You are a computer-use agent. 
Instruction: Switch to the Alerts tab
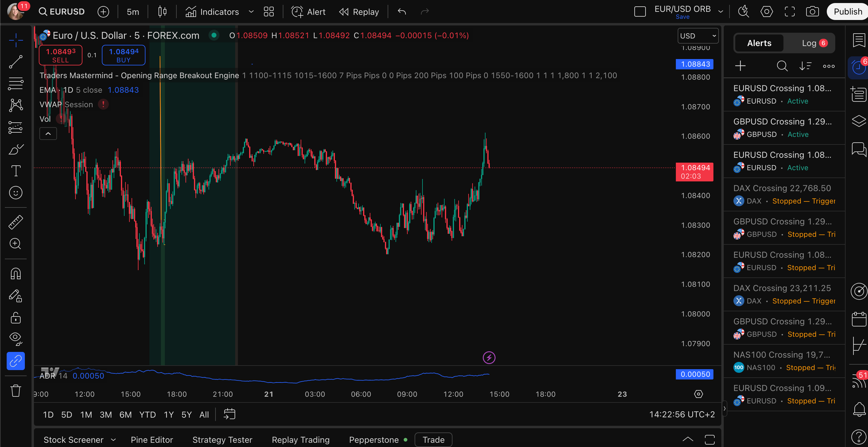pos(759,43)
